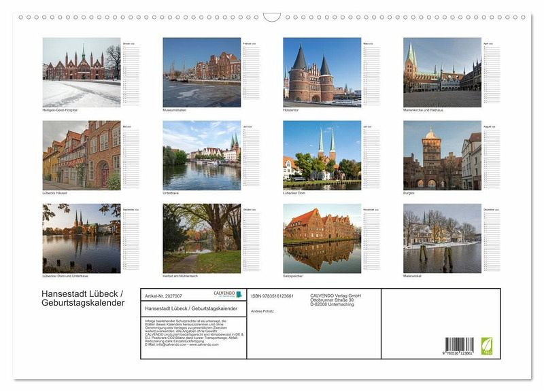Image resolution: width=544 pixels, height=392 pixels.
Task: Select the Burgtor tower photo
Action: [x=442, y=156]
